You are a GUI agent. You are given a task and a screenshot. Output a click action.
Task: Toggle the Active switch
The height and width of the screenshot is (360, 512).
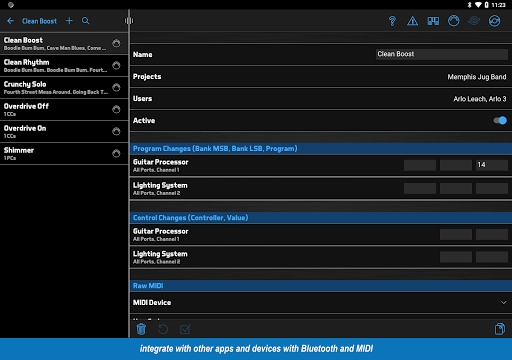[500, 120]
